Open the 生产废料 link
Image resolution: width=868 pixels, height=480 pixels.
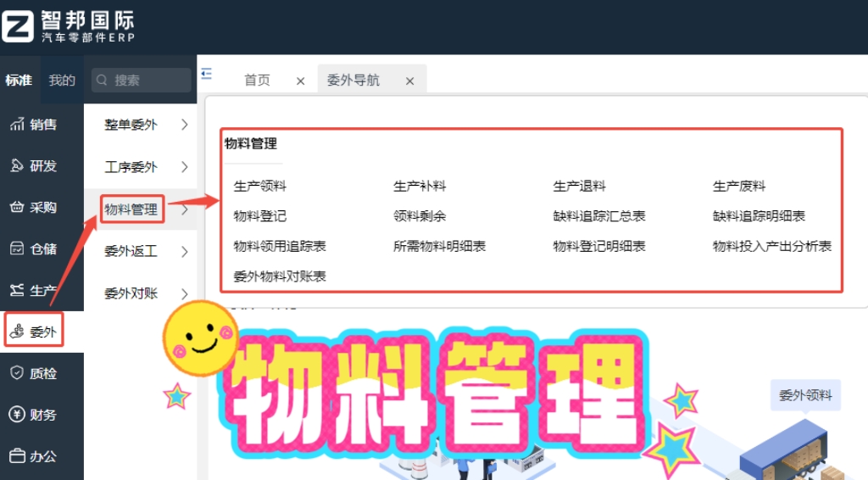coord(739,186)
